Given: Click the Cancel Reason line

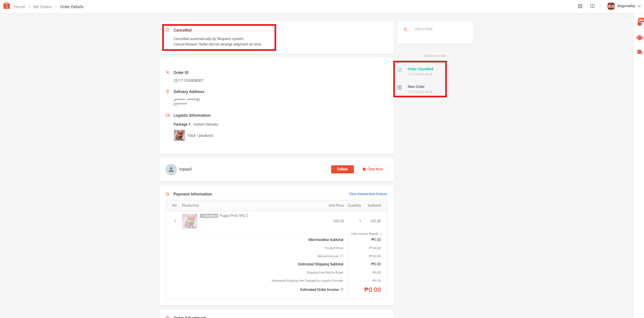Looking at the screenshot, I should (x=217, y=44).
